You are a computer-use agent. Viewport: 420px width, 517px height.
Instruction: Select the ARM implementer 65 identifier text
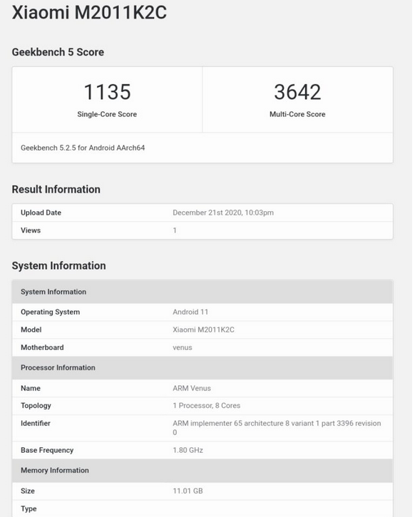[x=277, y=428]
